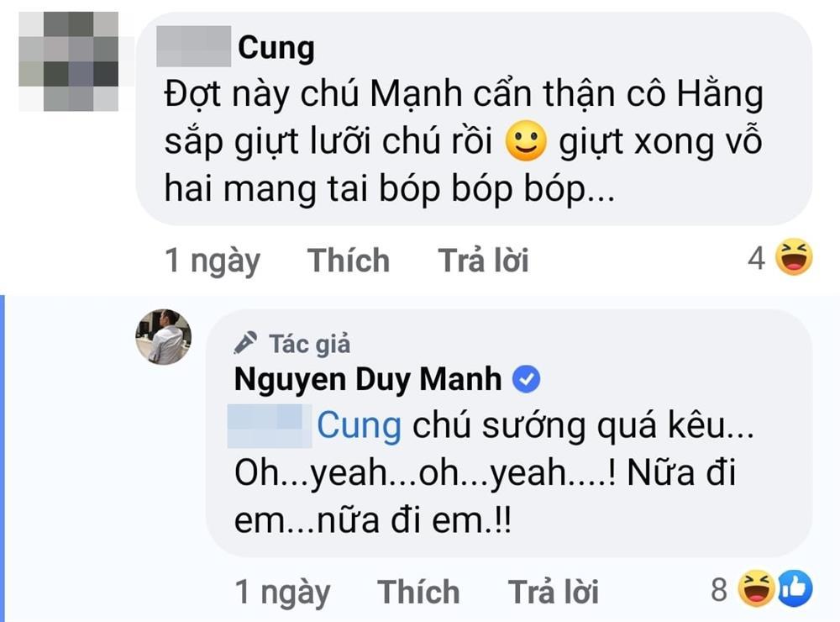Image resolution: width=840 pixels, height=622 pixels.
Task: Select the Cung username above the first comment
Action: click(x=276, y=46)
